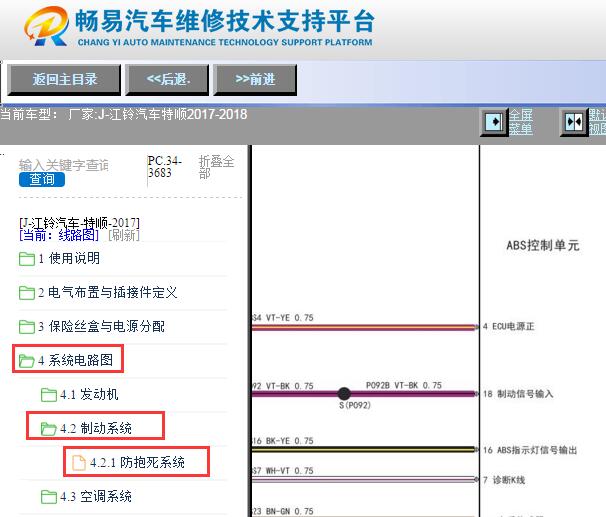
Task: Click 折叠全部 to collapse all
Action: click(x=216, y=167)
